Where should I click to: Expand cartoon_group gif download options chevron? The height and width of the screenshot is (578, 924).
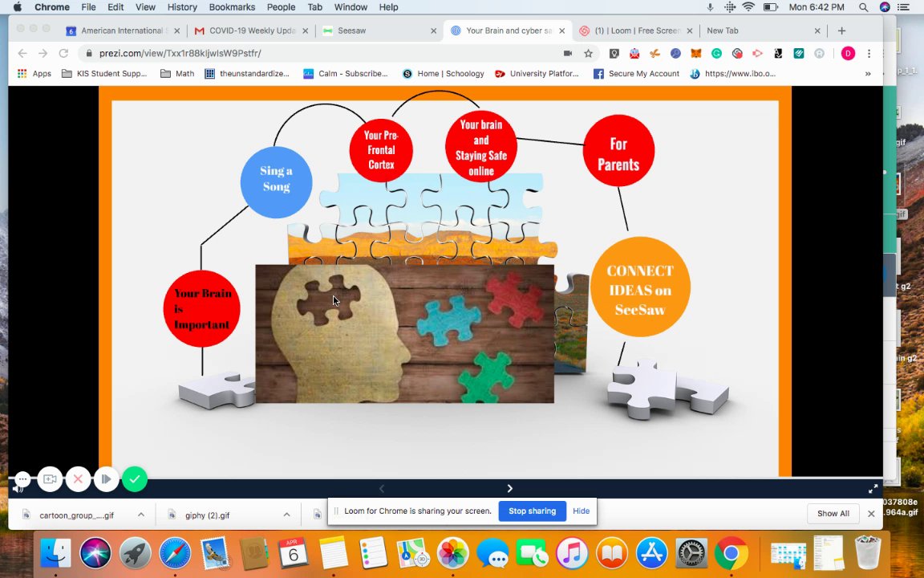pos(141,515)
